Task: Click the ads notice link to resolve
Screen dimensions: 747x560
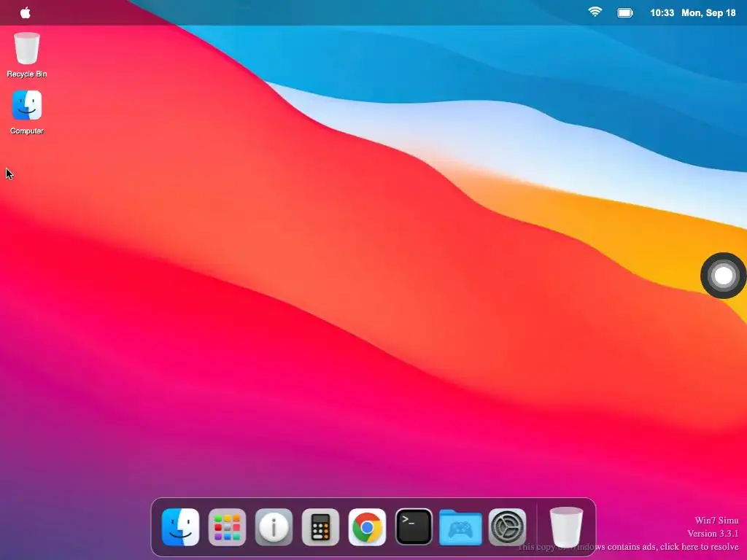Action: [x=628, y=547]
